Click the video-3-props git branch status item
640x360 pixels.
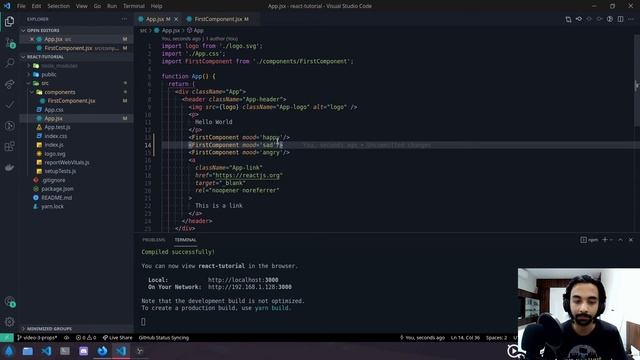click(37, 338)
